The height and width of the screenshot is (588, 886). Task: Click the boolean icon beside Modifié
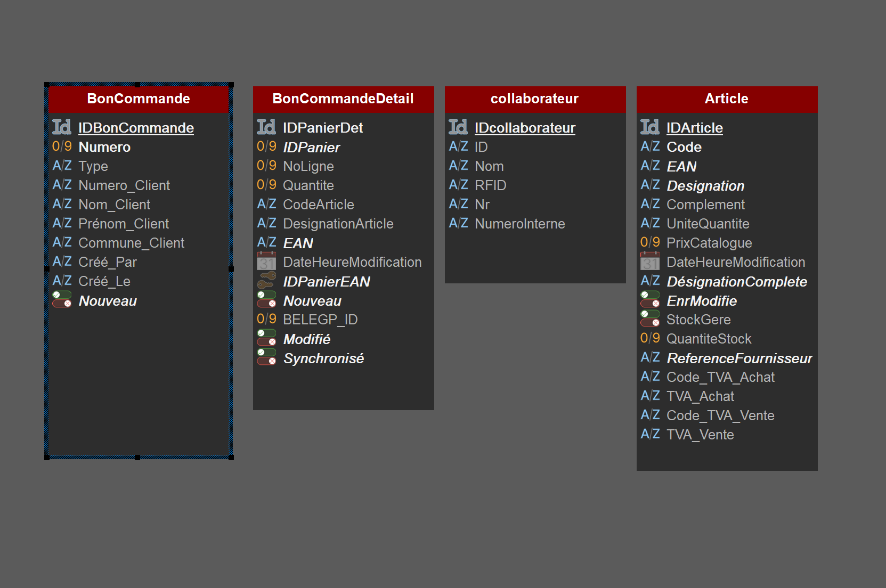[266, 338]
